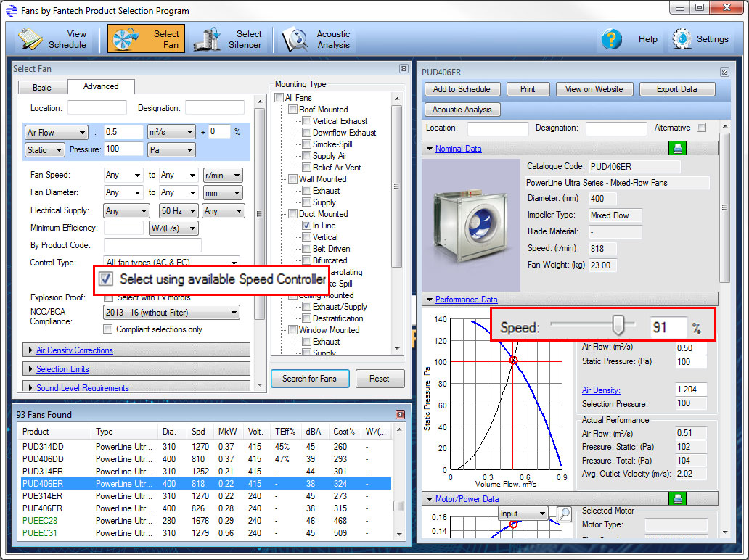Open the r/min fan speed units dropdown
The width and height of the screenshot is (749, 560).
[x=223, y=176]
